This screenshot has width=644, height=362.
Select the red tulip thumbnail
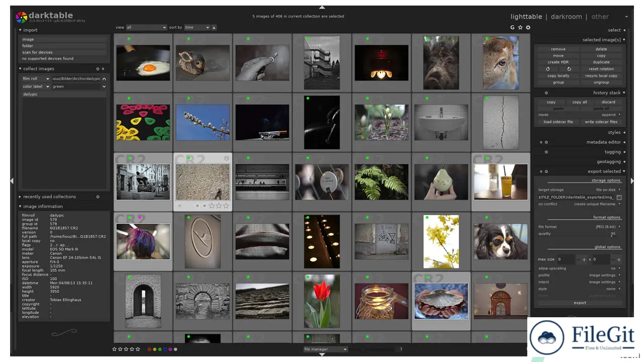click(x=322, y=301)
